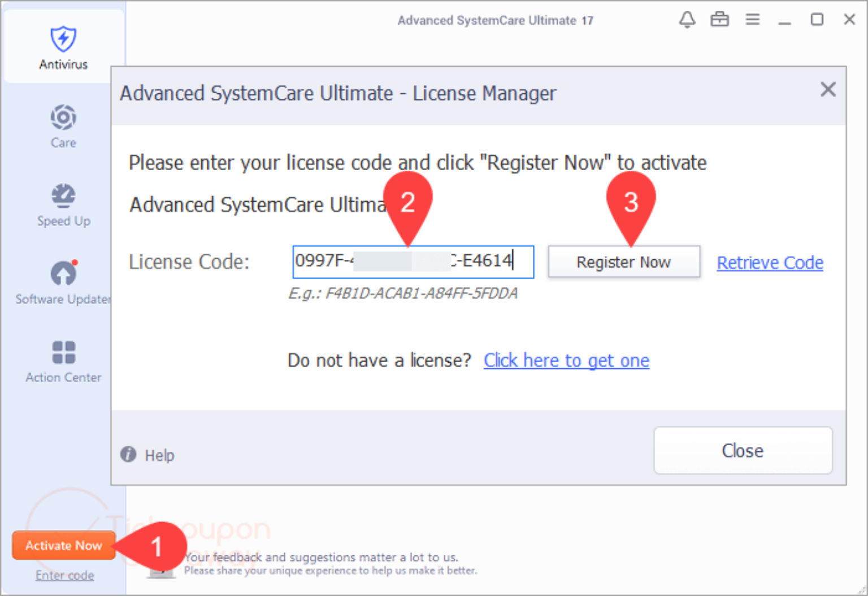Close the License Manager dialog
Image resolution: width=868 pixels, height=596 pixels.
828,89
